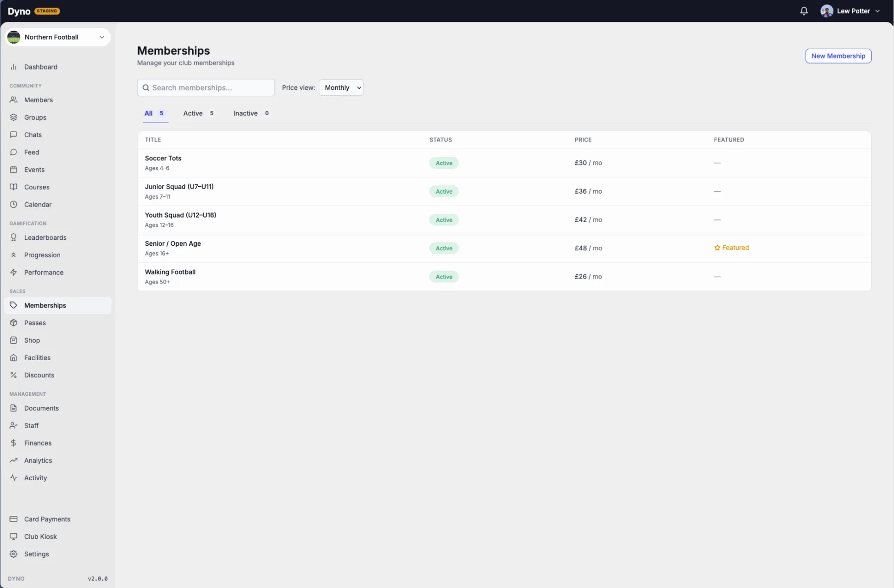
Task: Click the £48 / mo price
Action: tap(588, 248)
